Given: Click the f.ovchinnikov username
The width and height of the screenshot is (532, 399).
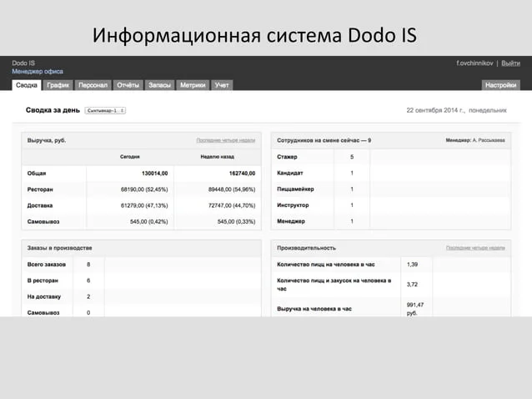Looking at the screenshot, I should 474,63.
